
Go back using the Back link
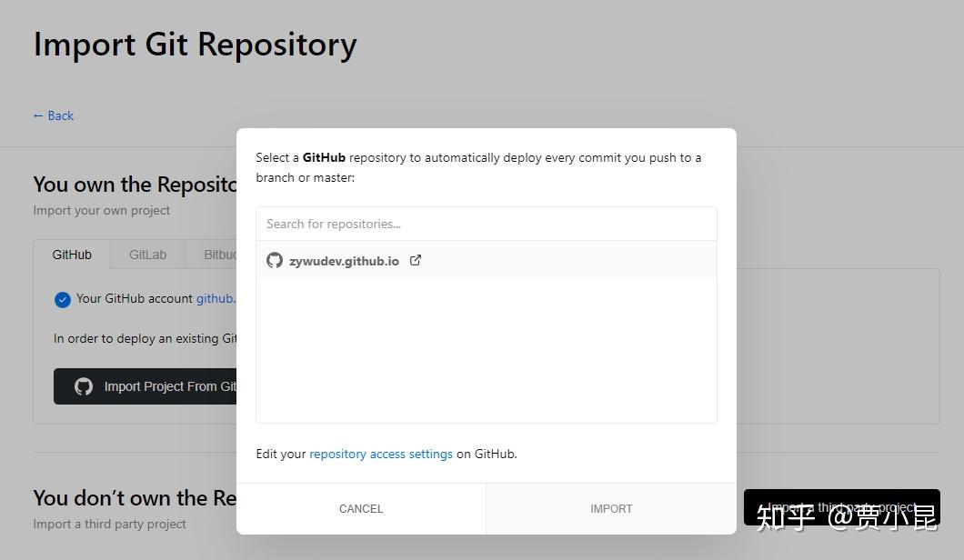click(x=54, y=115)
